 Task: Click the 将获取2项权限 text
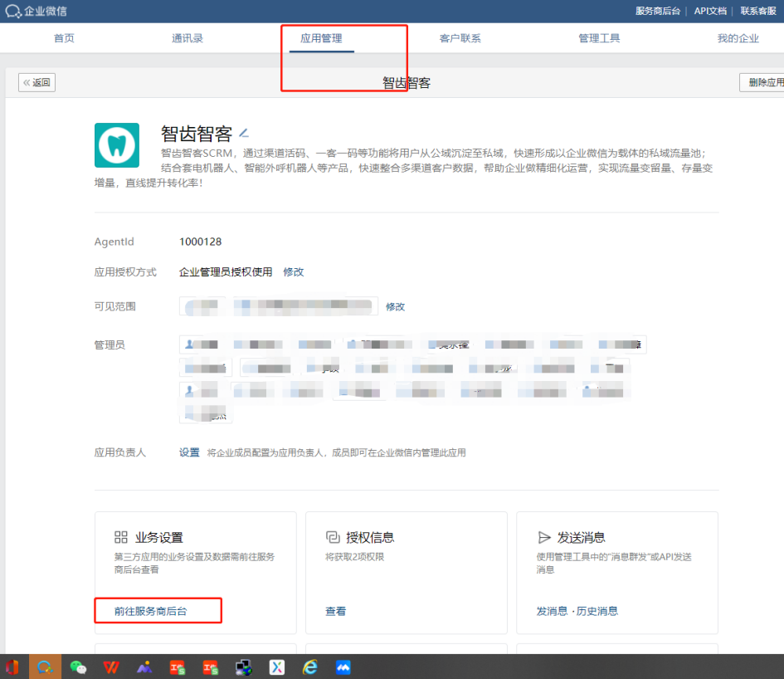pos(354,557)
